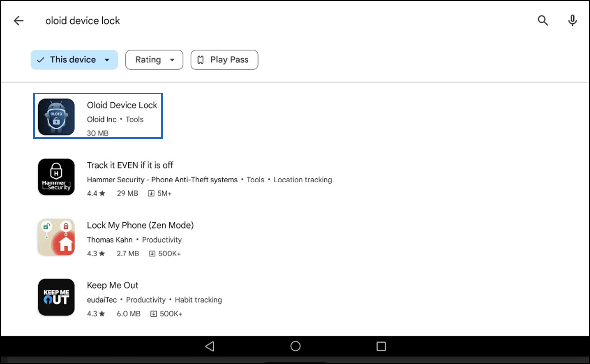Select the 'Location tracking' category text
590x364 pixels.
303,180
